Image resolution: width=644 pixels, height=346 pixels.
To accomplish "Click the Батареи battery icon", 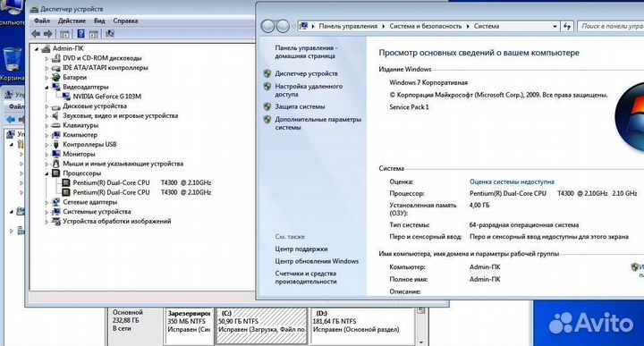I will pos(56,77).
